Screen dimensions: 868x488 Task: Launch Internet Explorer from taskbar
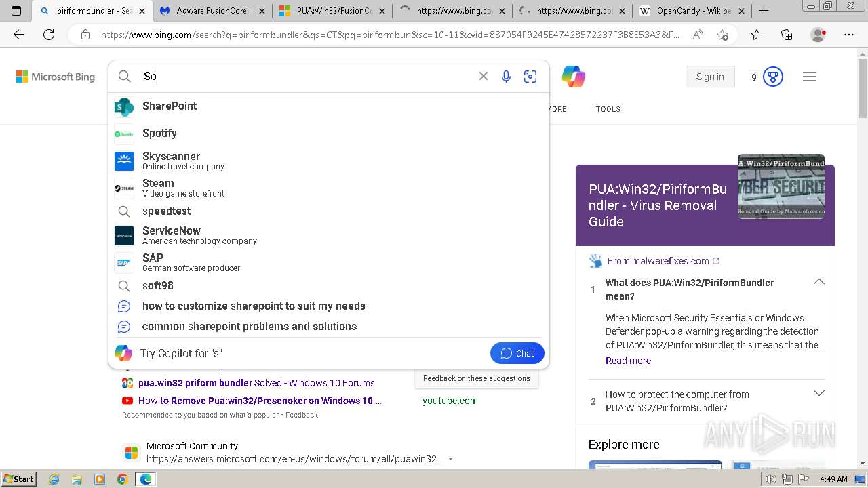(54, 479)
